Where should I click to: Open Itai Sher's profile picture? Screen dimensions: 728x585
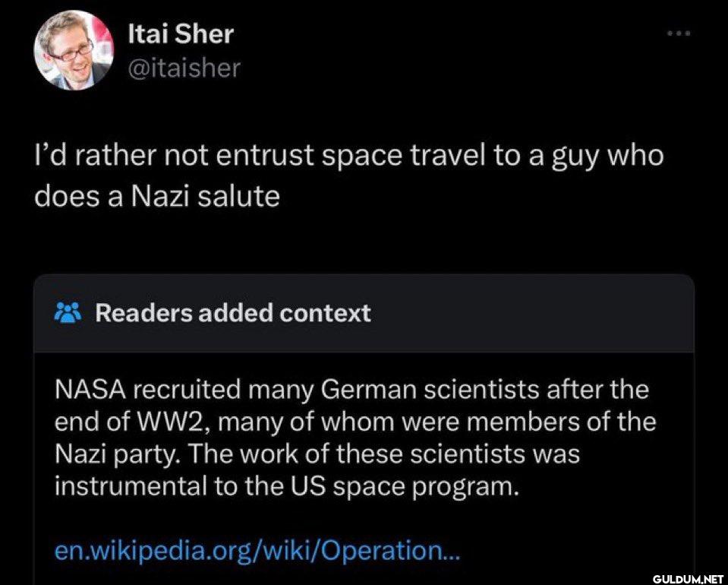pyautogui.click(x=74, y=50)
